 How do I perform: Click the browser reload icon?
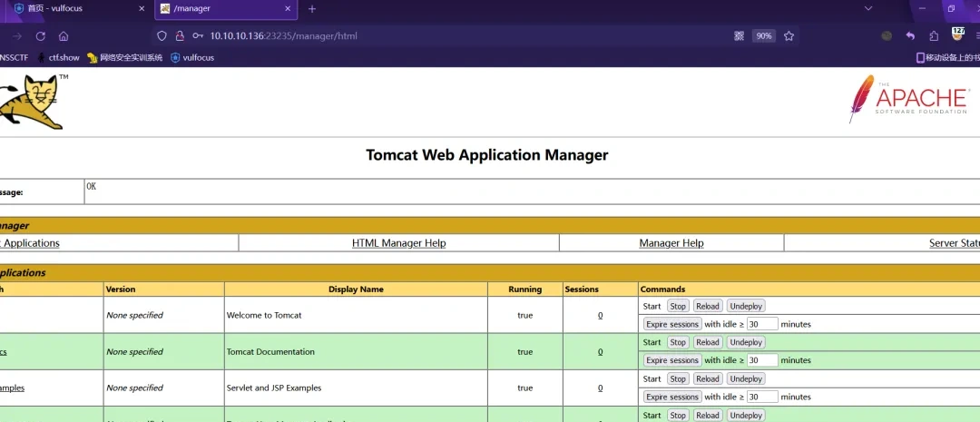coord(41,36)
